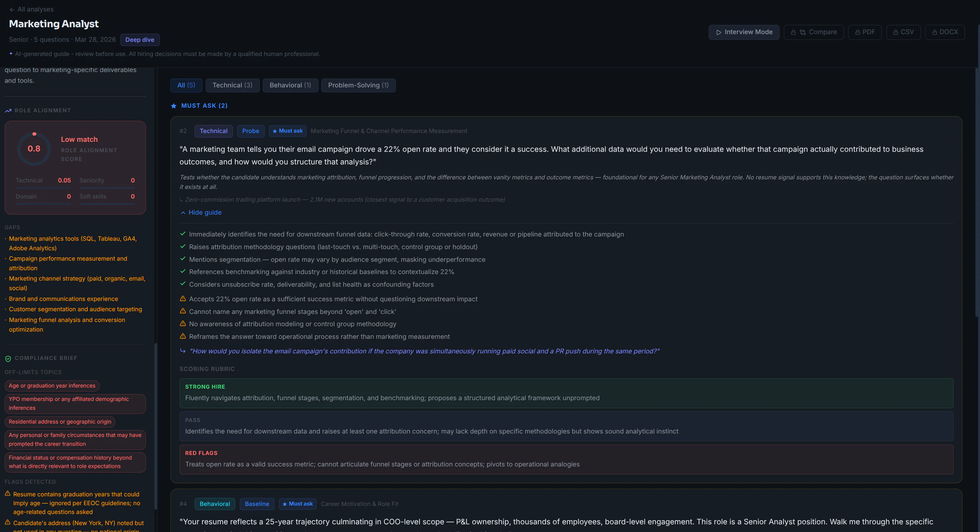Viewport: 980px width, 532px height.
Task: Click the DOCX export lock icon
Action: pos(935,32)
